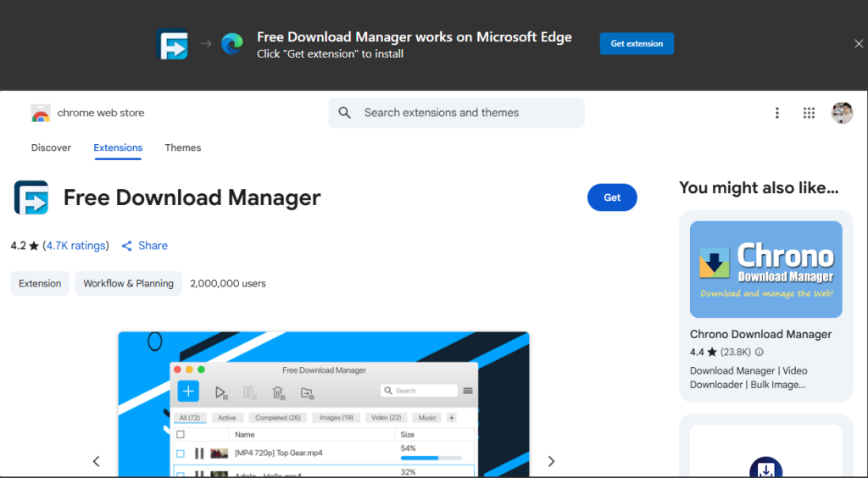Open the three-dot more options menu
868x478 pixels.
[x=776, y=113]
